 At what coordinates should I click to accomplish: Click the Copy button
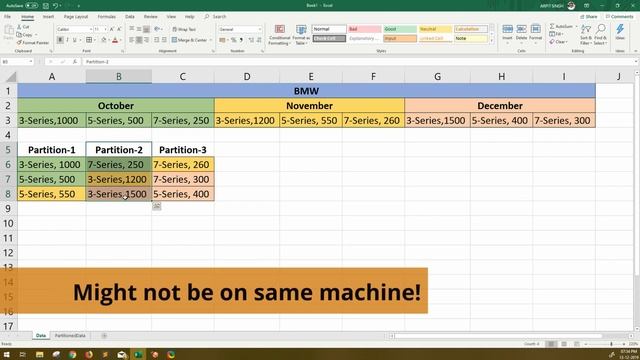click(25, 35)
